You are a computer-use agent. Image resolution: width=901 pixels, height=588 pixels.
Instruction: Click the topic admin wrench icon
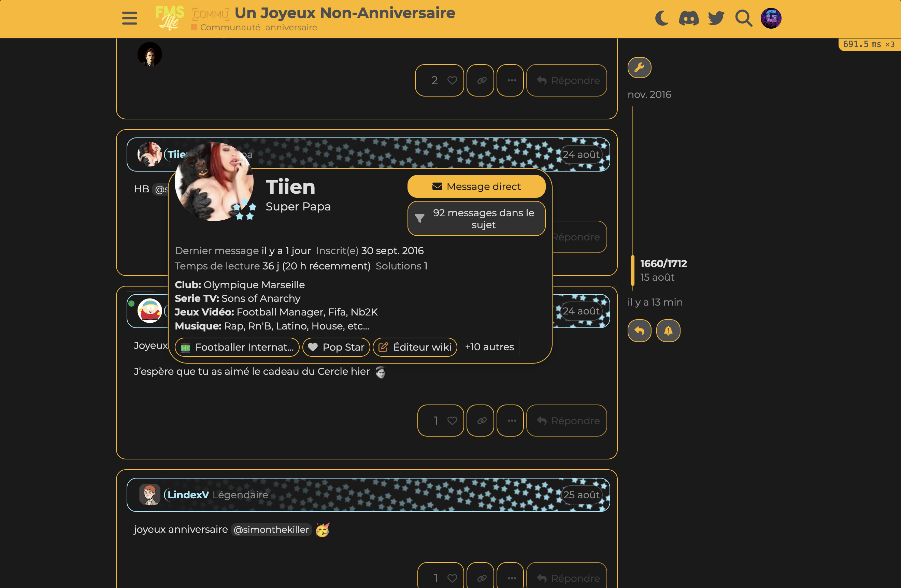pos(639,67)
